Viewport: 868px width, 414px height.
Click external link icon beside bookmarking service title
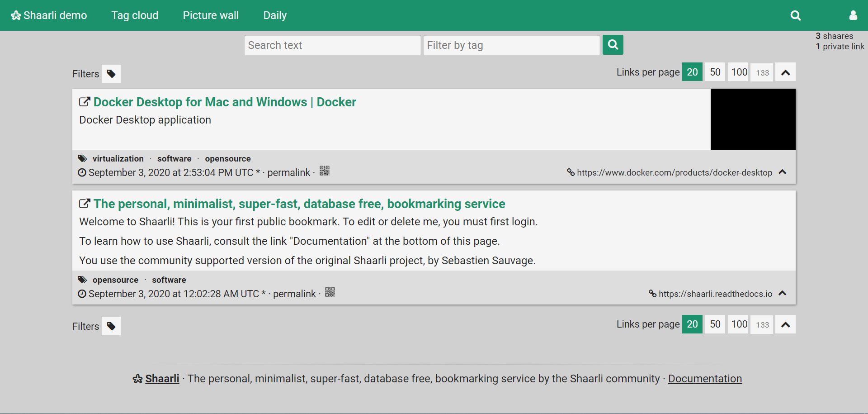85,204
